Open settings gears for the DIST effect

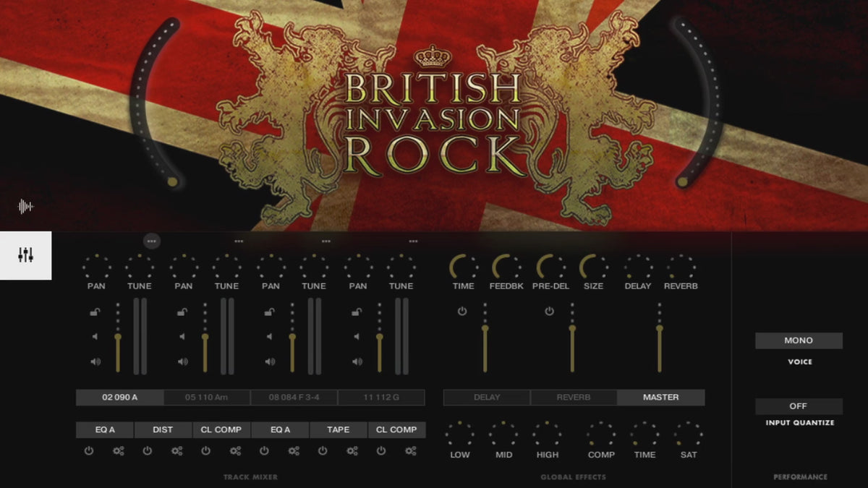pyautogui.click(x=177, y=451)
